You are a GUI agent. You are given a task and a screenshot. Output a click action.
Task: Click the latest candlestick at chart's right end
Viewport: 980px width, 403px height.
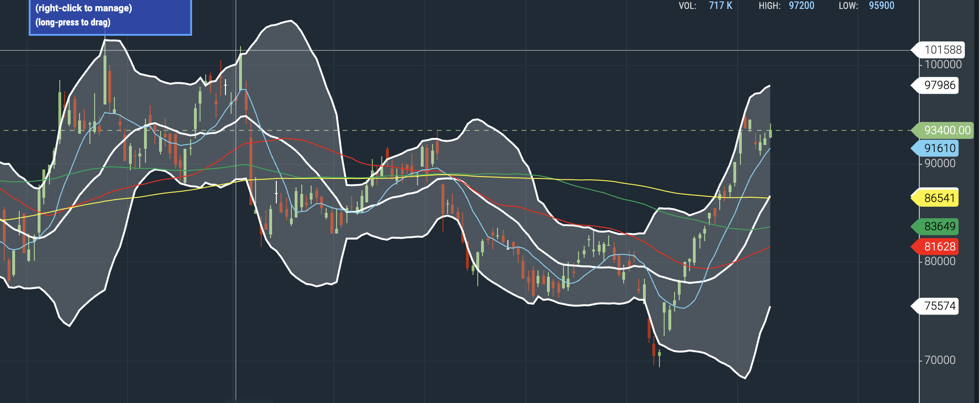coord(770,132)
